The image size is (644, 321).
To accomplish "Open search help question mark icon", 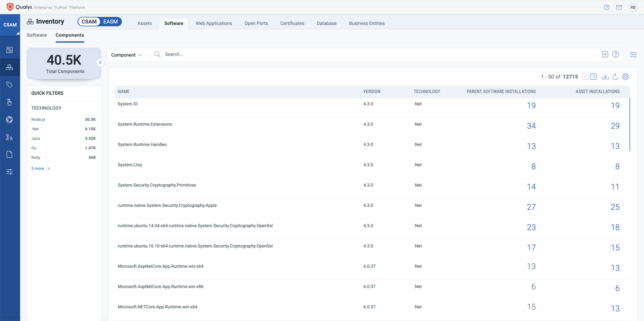I will tap(616, 54).
